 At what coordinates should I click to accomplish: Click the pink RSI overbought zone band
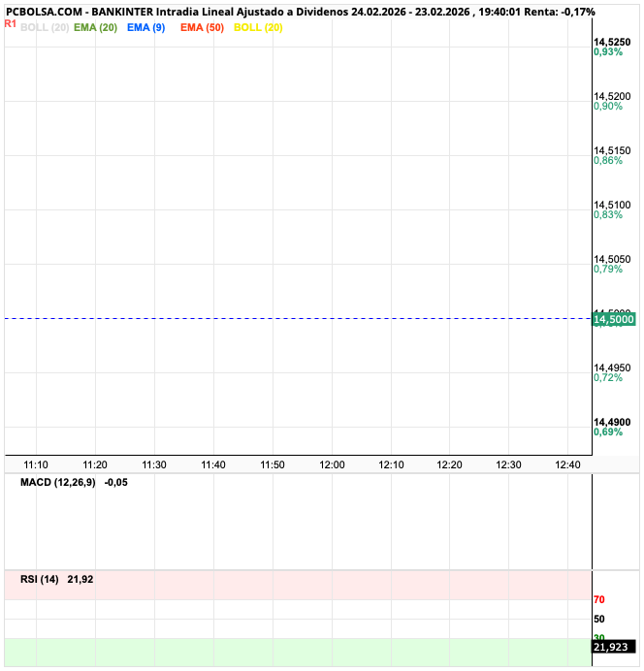click(291, 585)
